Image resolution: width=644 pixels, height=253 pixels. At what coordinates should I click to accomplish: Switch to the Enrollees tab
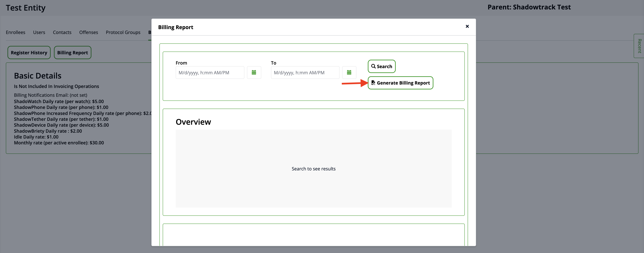coord(15,32)
